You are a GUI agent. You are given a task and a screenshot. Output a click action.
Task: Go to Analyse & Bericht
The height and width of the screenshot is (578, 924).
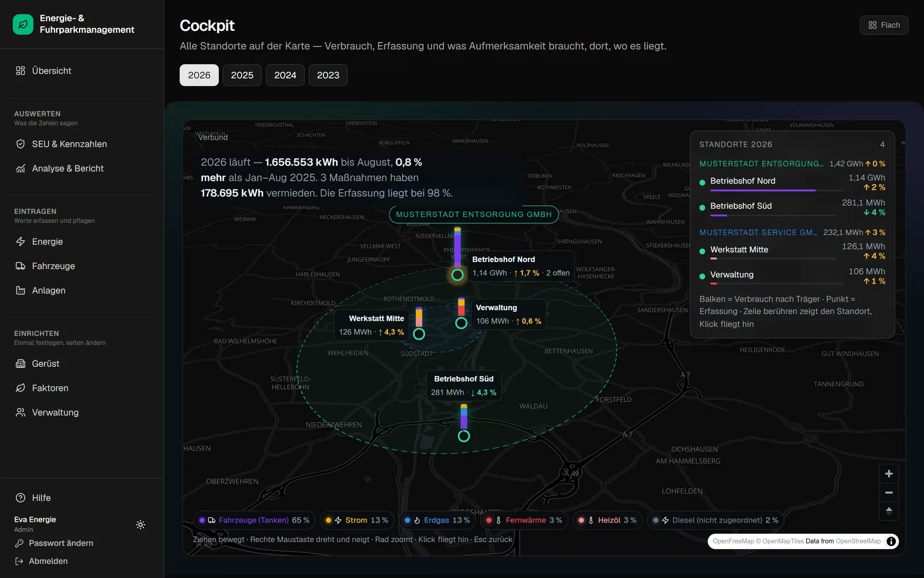point(82,169)
